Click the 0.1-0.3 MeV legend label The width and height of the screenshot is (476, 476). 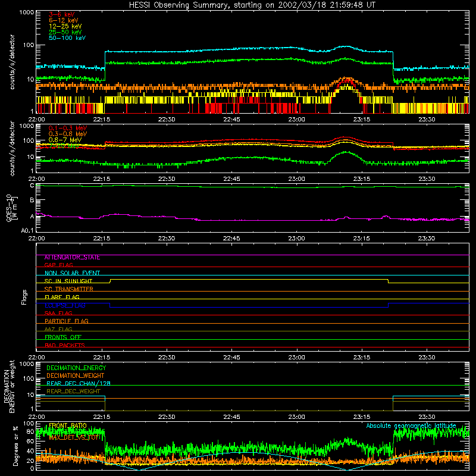(x=68, y=128)
